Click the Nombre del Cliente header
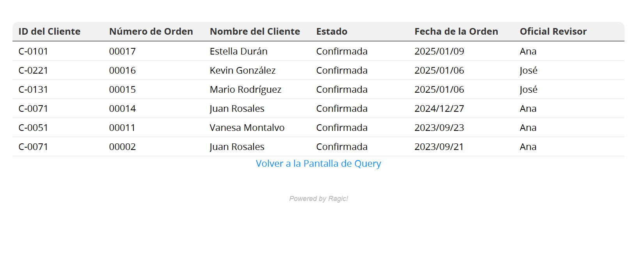This screenshot has height=261, width=644. point(255,32)
